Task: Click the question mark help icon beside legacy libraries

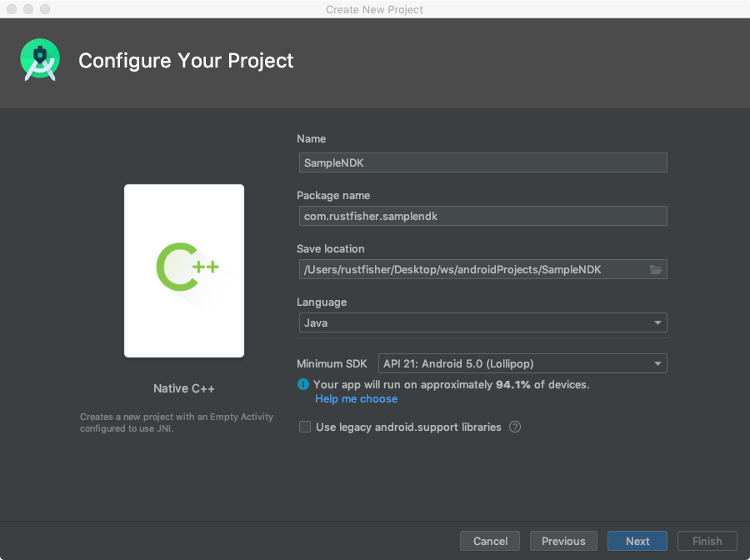Action: [x=515, y=427]
